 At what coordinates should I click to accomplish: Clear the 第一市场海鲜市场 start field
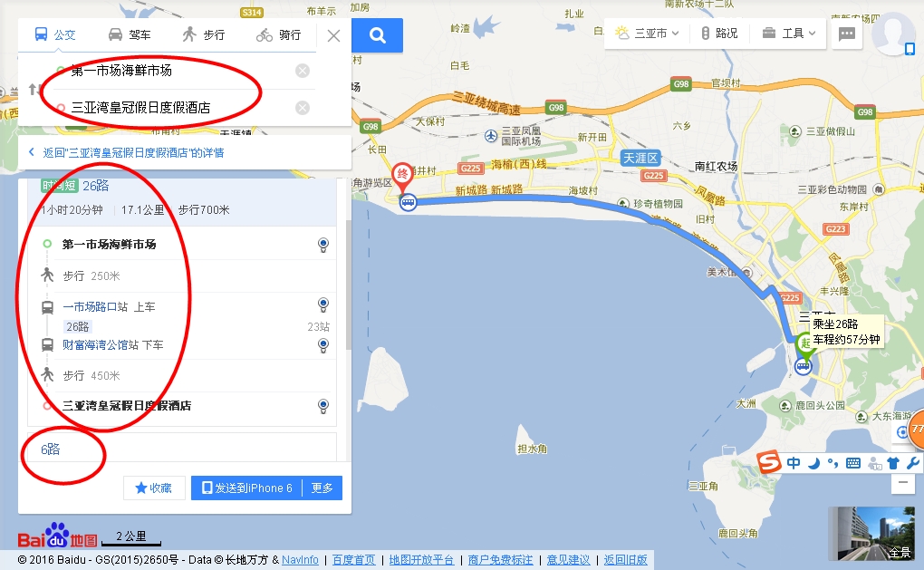tap(303, 71)
